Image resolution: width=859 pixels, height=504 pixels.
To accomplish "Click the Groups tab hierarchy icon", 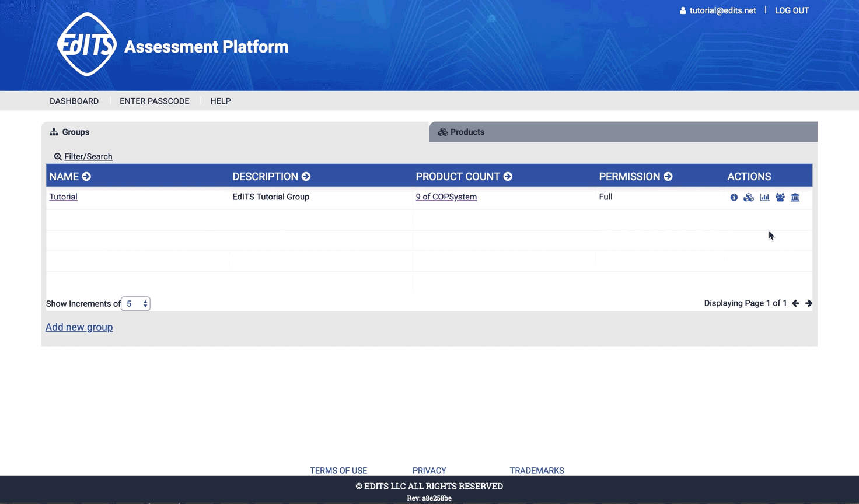I will 54,132.
